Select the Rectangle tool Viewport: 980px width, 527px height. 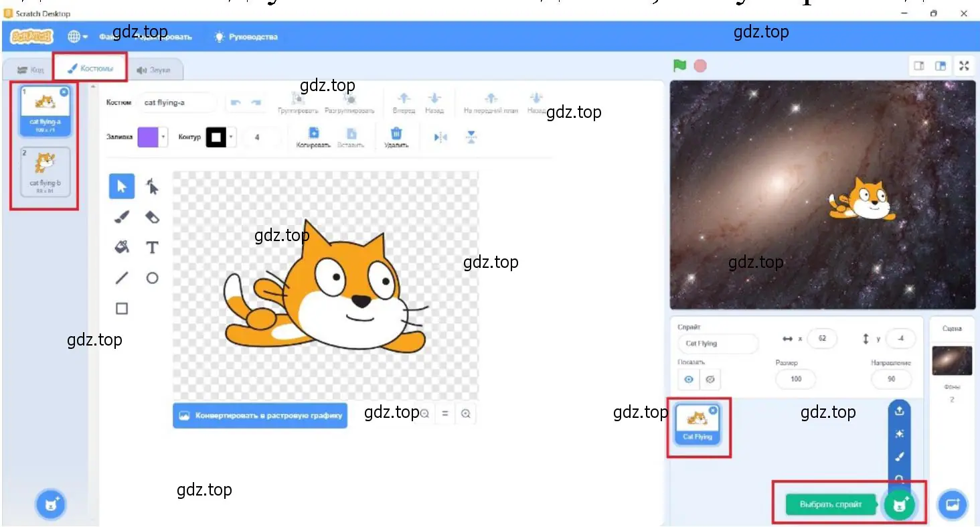[x=122, y=308]
